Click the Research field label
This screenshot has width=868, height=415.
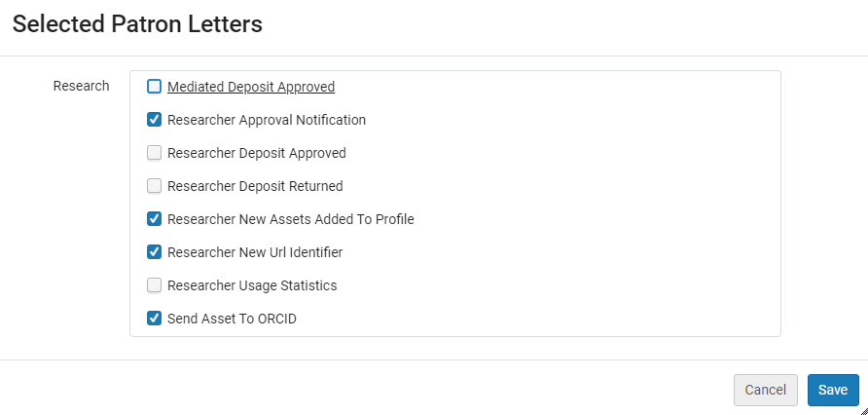tap(81, 86)
